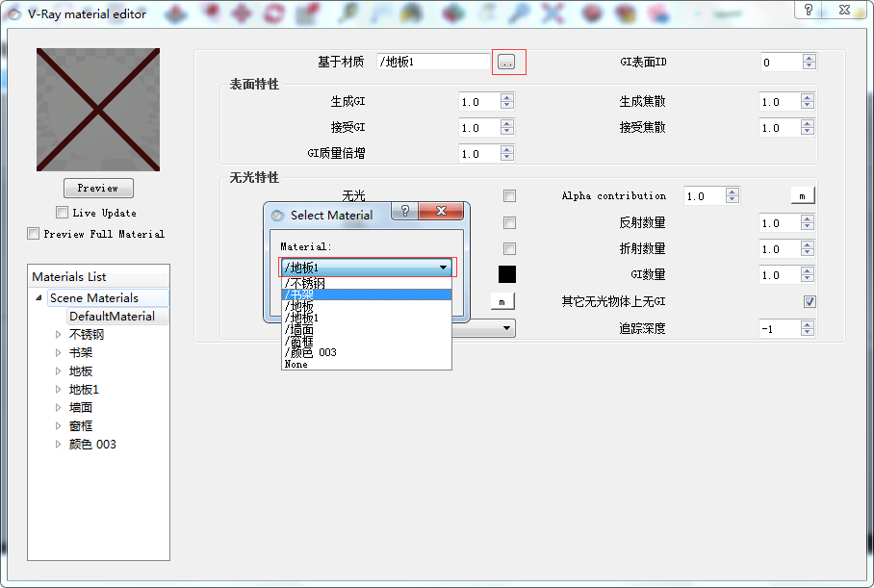Decrease the 接受GI value with down arrow
Image resolution: width=874 pixels, height=588 pixels.
(x=506, y=132)
